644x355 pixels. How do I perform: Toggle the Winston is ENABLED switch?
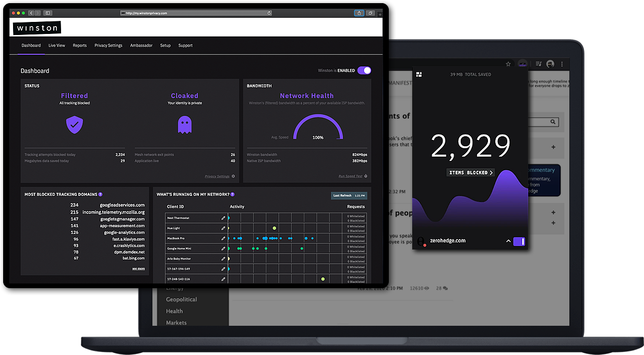(364, 70)
